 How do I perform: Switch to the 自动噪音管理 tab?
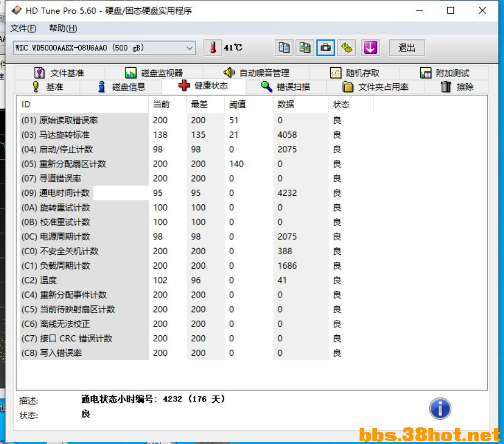(x=256, y=73)
